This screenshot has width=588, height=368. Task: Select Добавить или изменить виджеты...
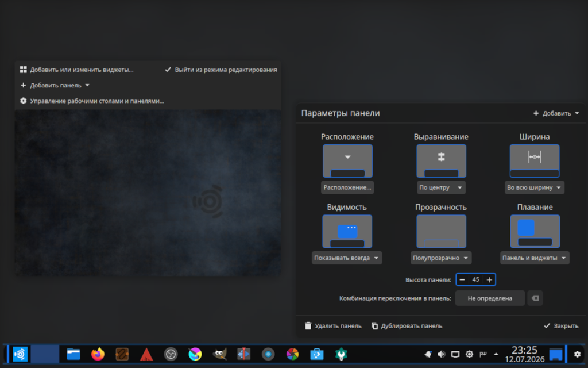tap(77, 70)
